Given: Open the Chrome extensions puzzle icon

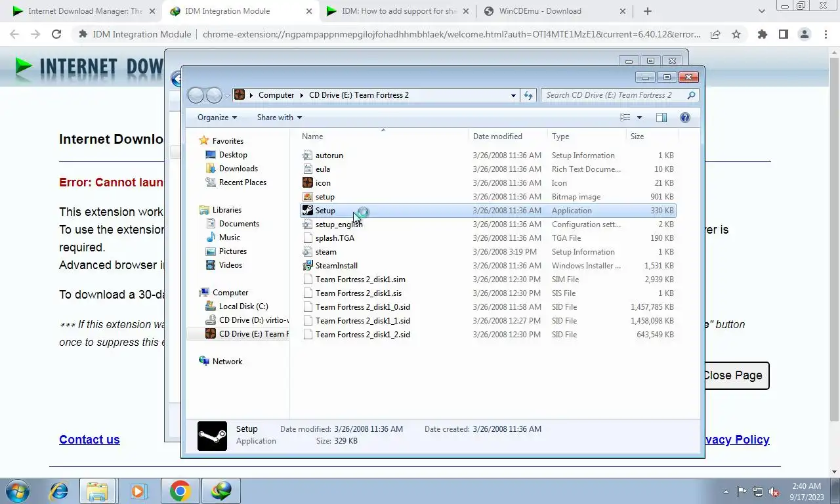Looking at the screenshot, I should coord(762,34).
